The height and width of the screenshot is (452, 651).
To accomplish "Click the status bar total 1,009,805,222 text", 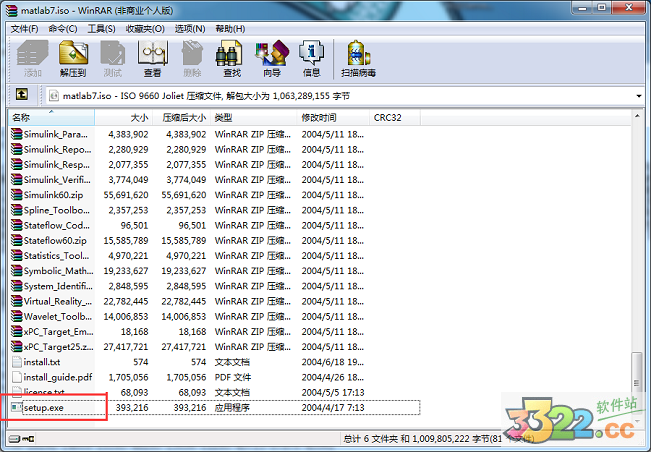I will pyautogui.click(x=441, y=439).
